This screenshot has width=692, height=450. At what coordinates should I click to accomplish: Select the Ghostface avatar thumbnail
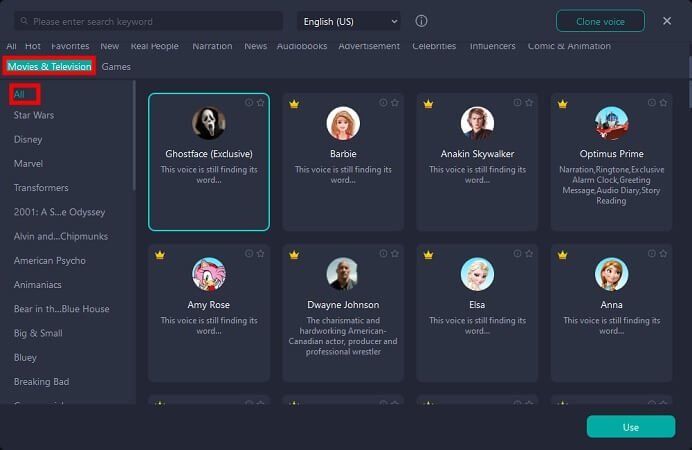[x=209, y=123]
